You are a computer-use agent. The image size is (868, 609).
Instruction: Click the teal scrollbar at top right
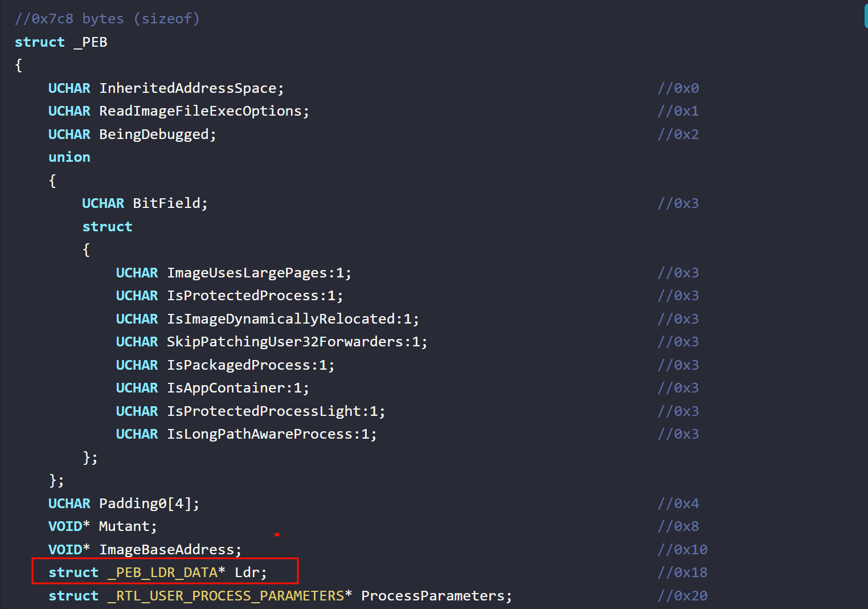(x=865, y=15)
